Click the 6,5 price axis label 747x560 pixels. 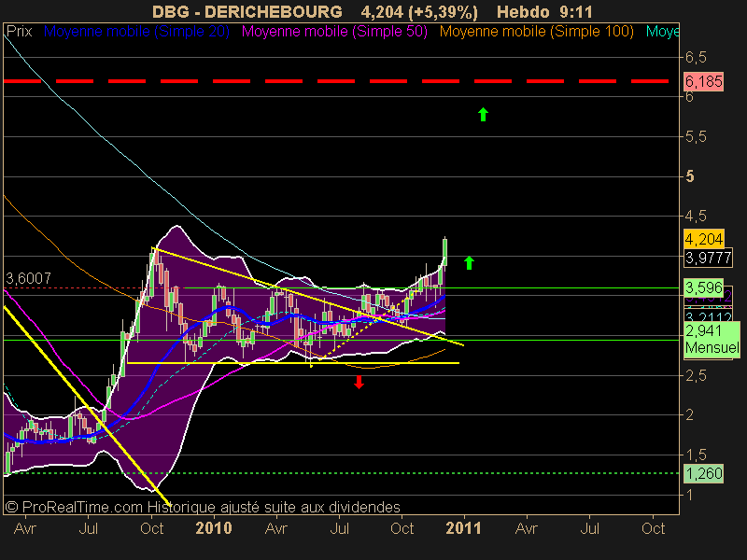click(696, 58)
